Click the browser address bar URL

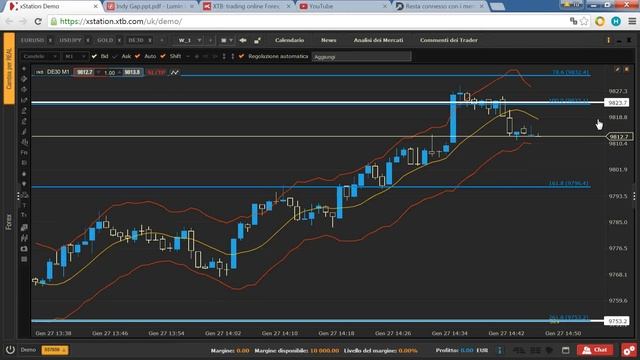tap(121, 21)
